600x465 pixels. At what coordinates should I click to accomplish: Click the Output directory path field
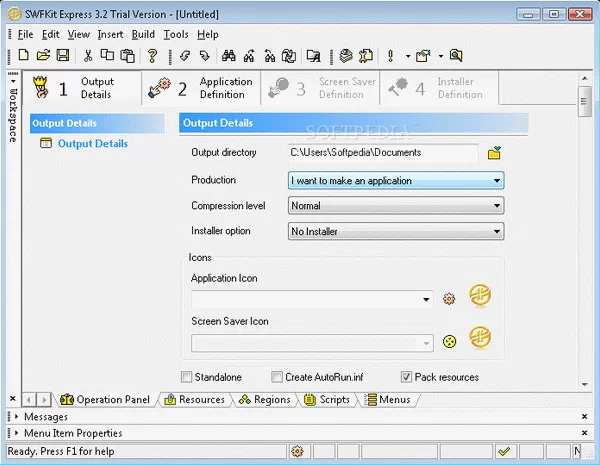(x=383, y=152)
